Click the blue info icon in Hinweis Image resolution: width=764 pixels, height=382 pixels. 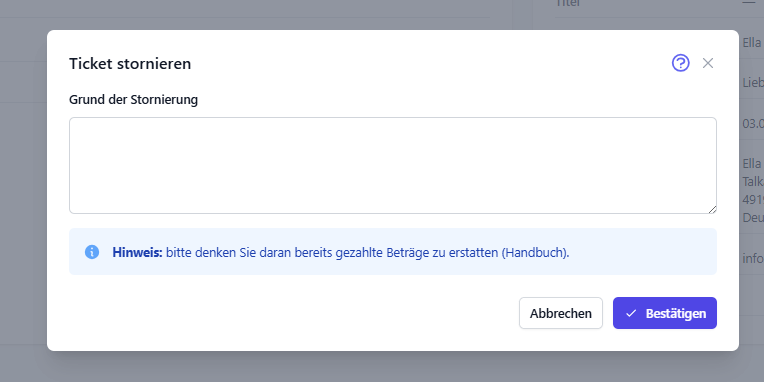pyautogui.click(x=92, y=252)
